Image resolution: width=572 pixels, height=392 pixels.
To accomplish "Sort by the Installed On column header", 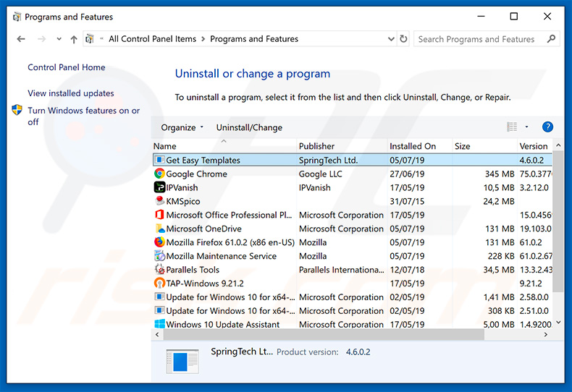I will 420,146.
